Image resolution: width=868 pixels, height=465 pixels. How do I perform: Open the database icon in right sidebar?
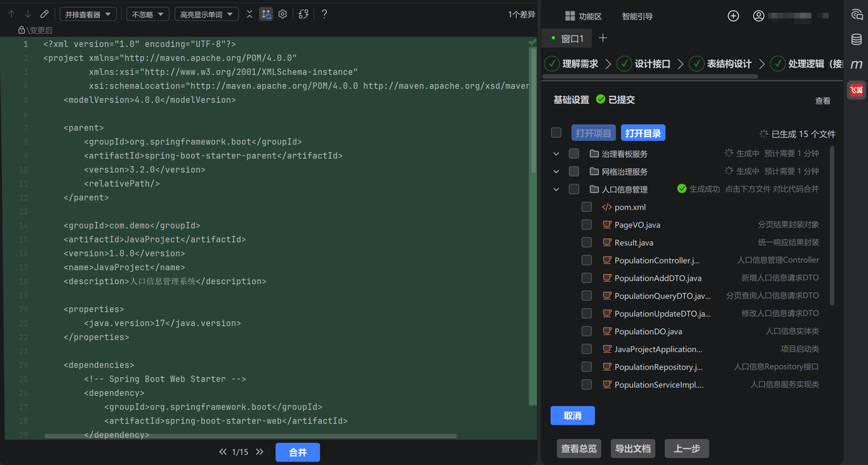pyautogui.click(x=857, y=39)
